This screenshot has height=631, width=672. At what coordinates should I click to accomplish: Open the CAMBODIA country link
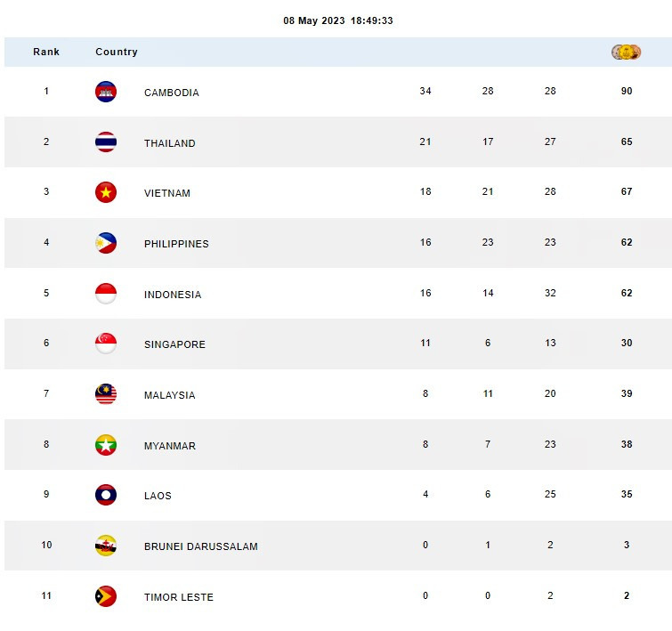pyautogui.click(x=172, y=93)
